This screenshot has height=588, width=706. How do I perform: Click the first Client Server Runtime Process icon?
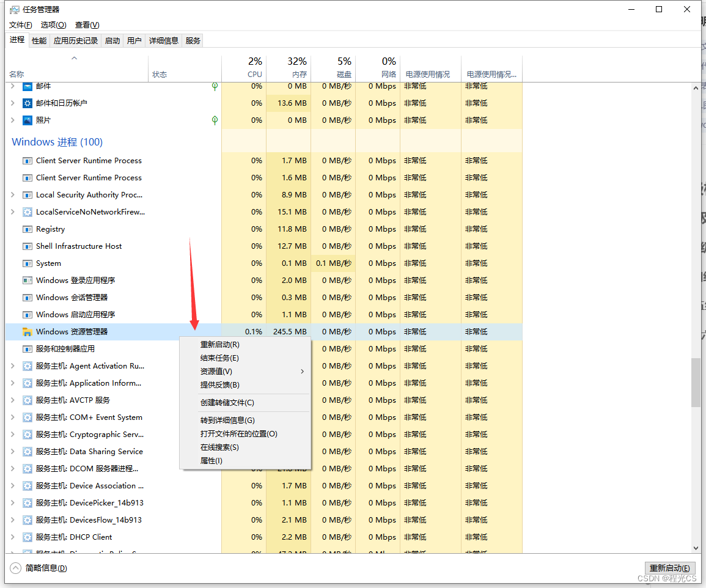click(28, 161)
